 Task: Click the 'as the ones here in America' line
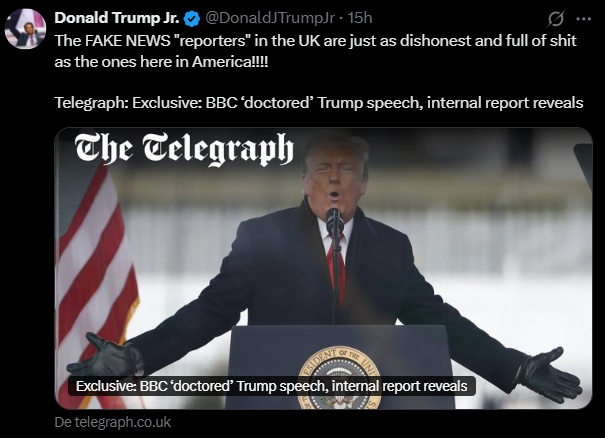click(161, 61)
